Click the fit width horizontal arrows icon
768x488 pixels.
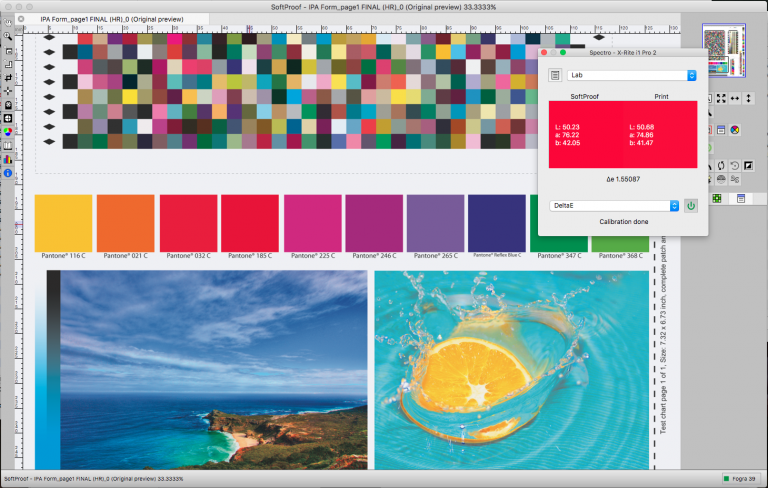[x=735, y=98]
